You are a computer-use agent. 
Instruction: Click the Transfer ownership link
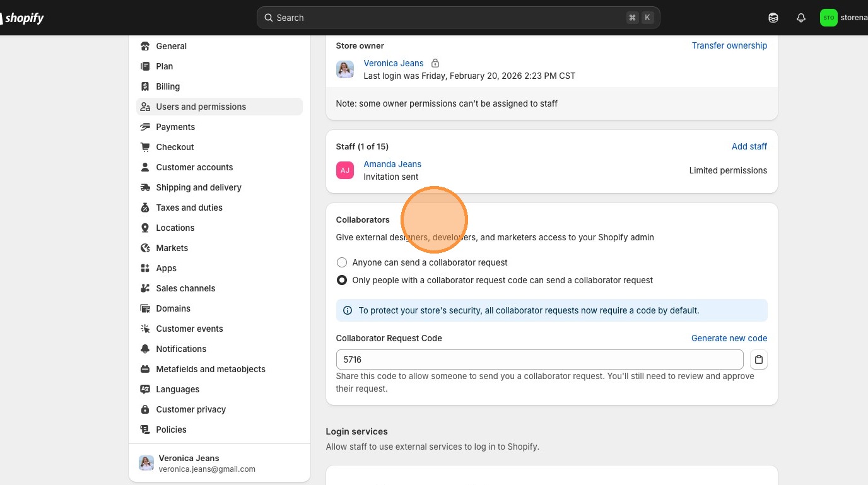pyautogui.click(x=729, y=45)
